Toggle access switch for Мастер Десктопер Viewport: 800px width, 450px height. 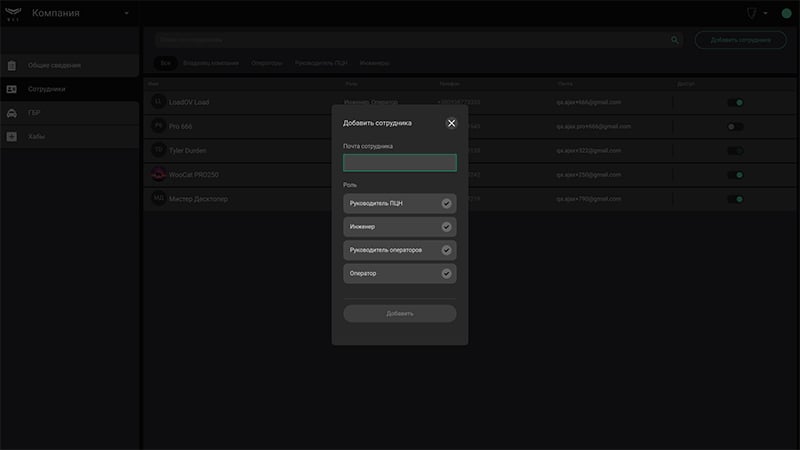pos(735,199)
